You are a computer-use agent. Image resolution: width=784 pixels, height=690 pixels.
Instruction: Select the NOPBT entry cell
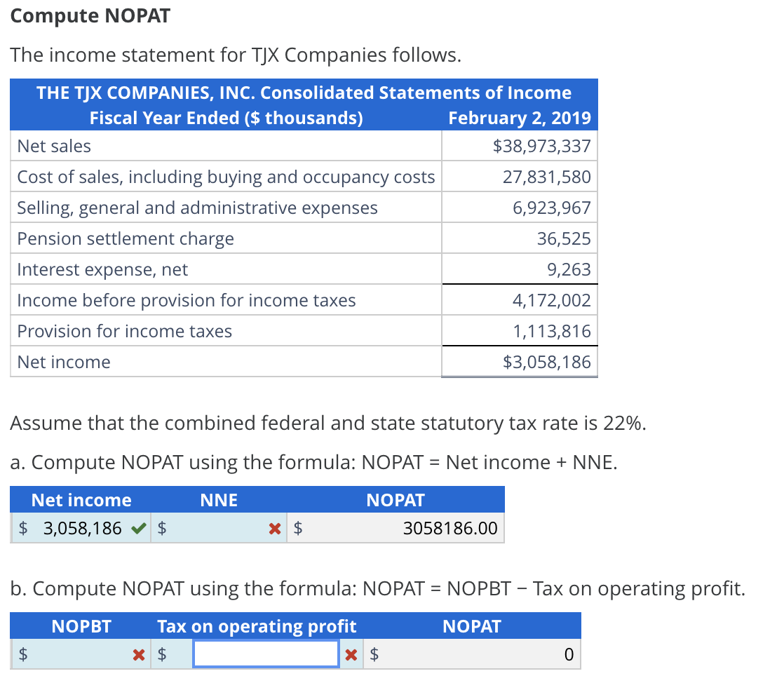pyautogui.click(x=81, y=654)
